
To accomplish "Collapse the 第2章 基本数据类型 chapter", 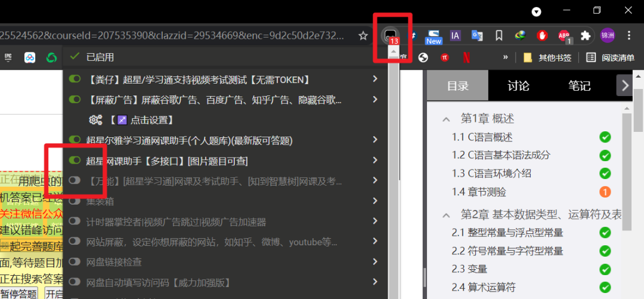I will (445, 215).
